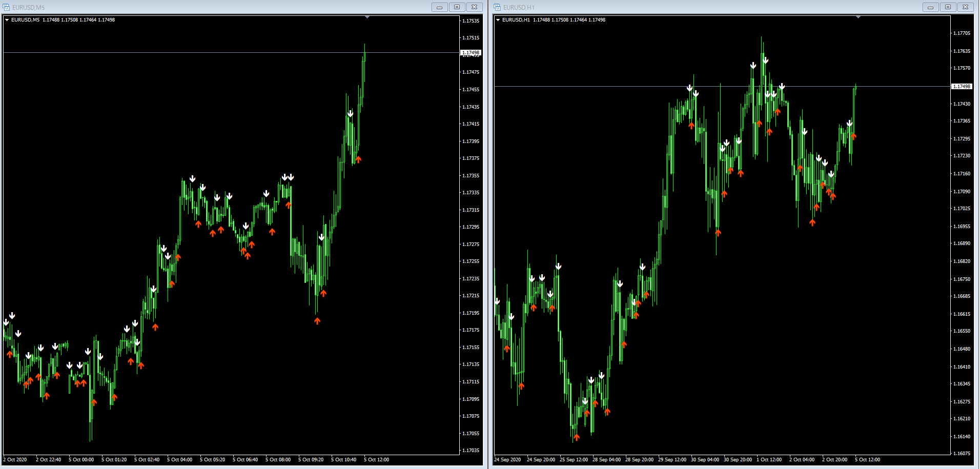Click the chart shift marker atop the M5 chart
The width and height of the screenshot is (980, 469).
pyautogui.click(x=367, y=17)
